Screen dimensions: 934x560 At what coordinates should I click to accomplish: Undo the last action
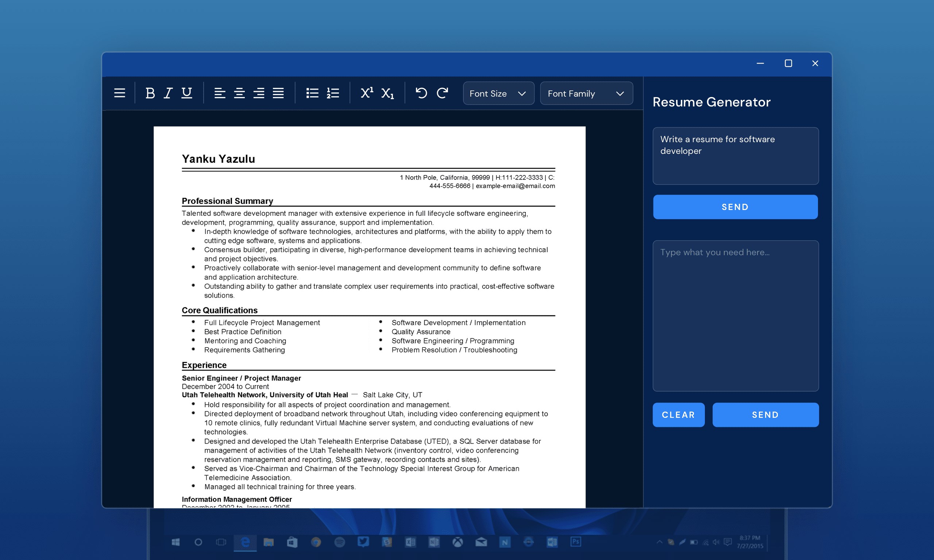click(x=421, y=93)
